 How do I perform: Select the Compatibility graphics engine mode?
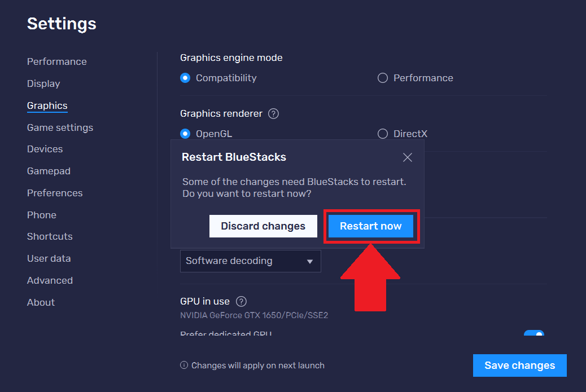click(x=185, y=78)
